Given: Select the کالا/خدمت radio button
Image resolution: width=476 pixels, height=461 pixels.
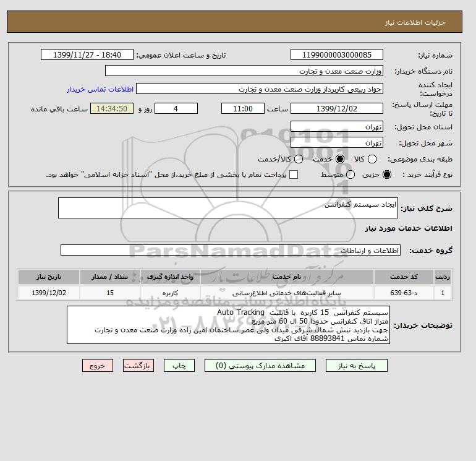Looking at the screenshot, I should pyautogui.click(x=299, y=159).
